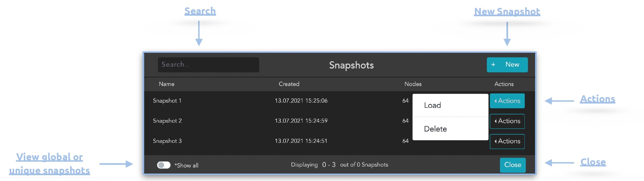The width and height of the screenshot is (644, 181).
Task: Select the Snapshot 3 row name
Action: tap(167, 141)
